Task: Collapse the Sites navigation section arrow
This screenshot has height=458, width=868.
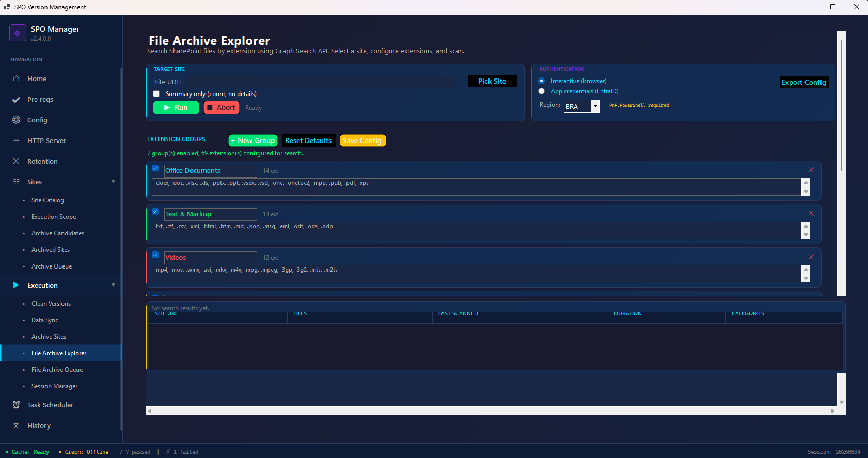Action: (x=113, y=182)
